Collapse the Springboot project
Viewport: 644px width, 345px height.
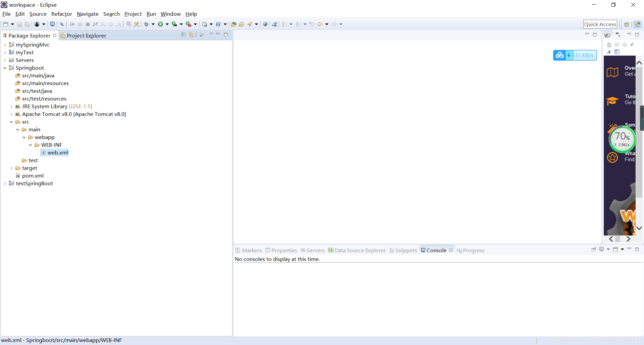pyautogui.click(x=5, y=68)
